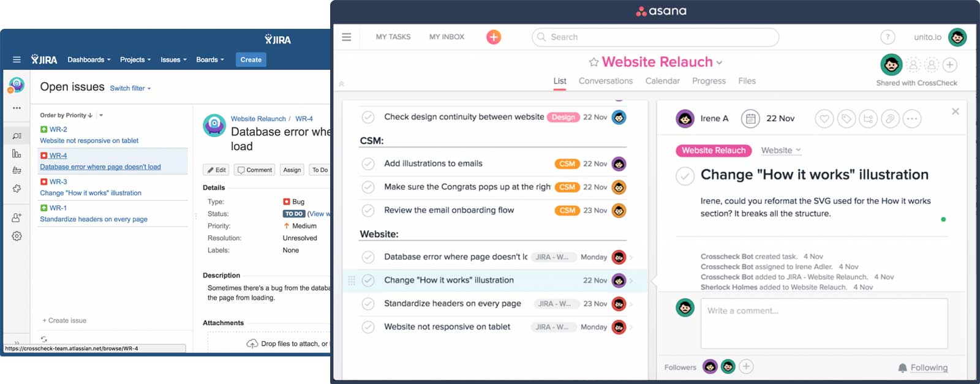Screen dimensions: 980x384
Task: Click the due date calendar icon in task details
Action: tap(750, 118)
